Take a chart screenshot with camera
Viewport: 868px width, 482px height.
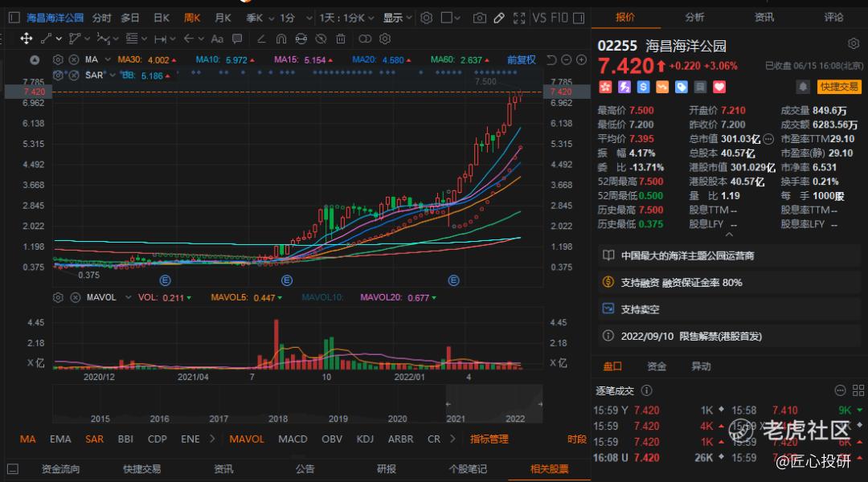coord(479,18)
